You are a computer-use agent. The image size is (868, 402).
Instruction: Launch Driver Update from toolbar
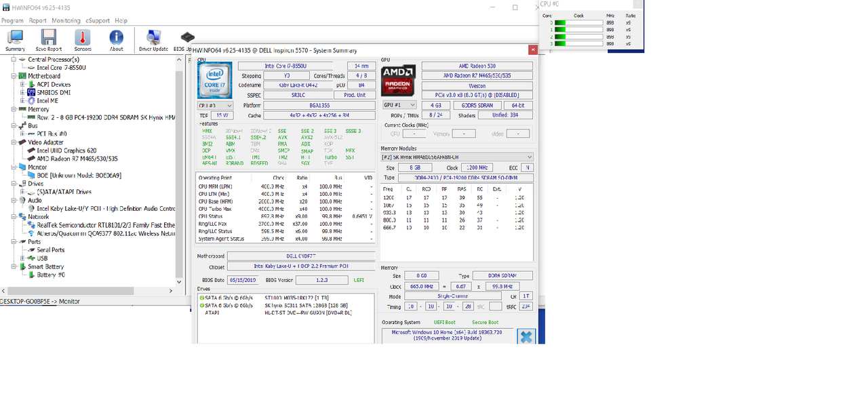(153, 40)
